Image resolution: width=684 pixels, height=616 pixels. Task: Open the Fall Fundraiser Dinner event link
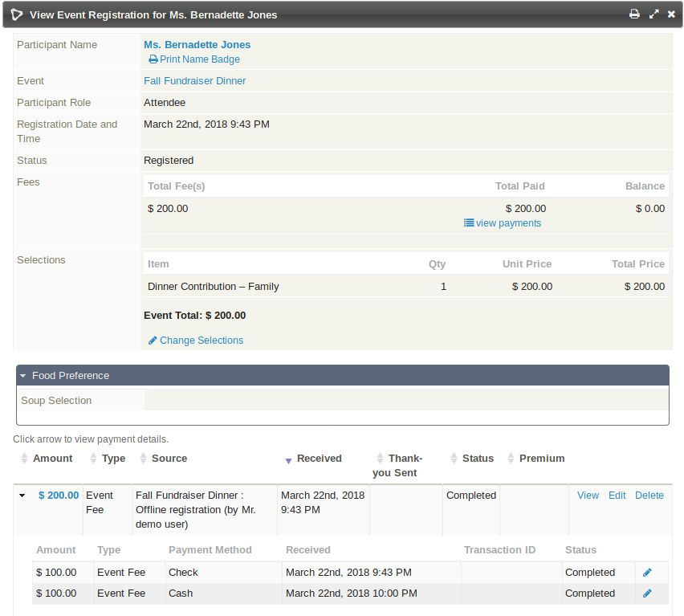194,81
